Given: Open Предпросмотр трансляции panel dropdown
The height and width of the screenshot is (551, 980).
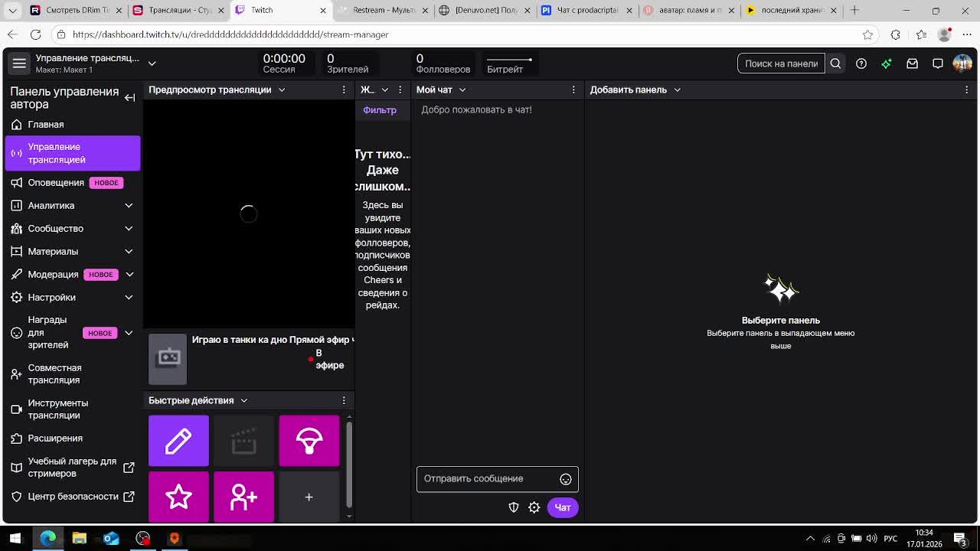Looking at the screenshot, I should 282,90.
